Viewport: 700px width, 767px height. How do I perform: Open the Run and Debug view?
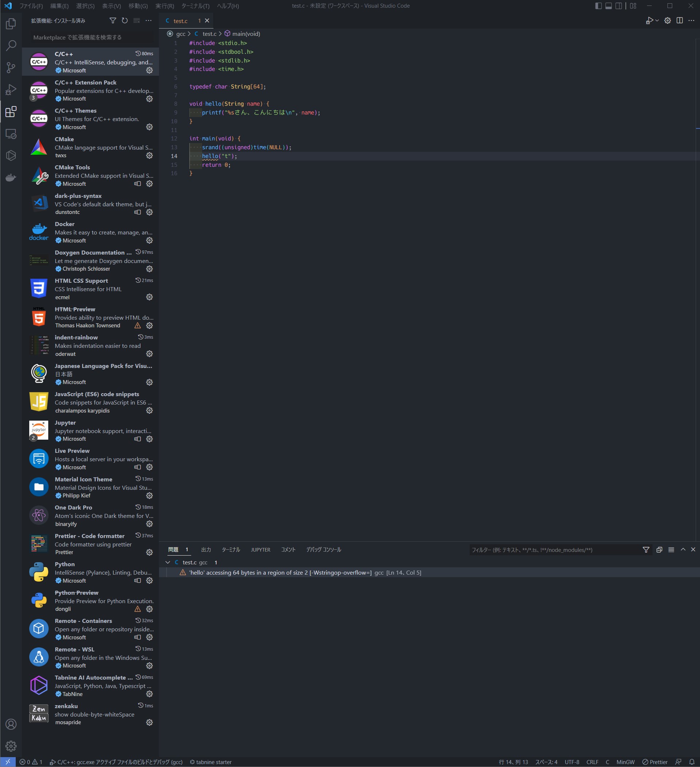(x=11, y=90)
